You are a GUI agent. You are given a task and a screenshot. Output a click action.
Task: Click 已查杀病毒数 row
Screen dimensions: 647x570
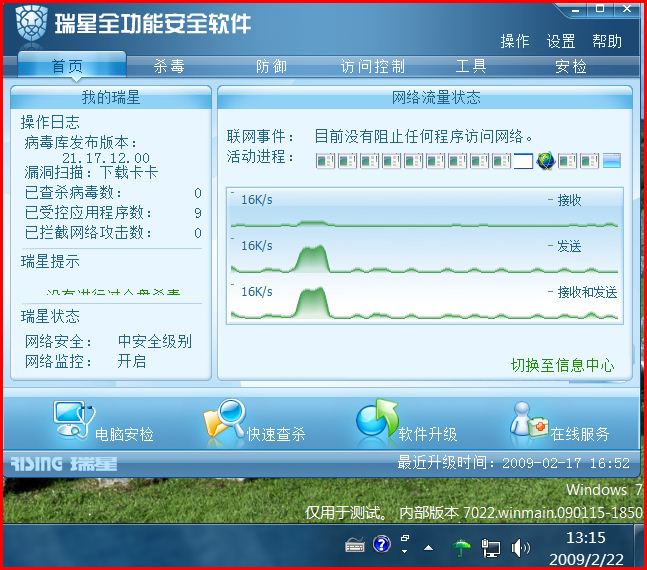(113, 193)
